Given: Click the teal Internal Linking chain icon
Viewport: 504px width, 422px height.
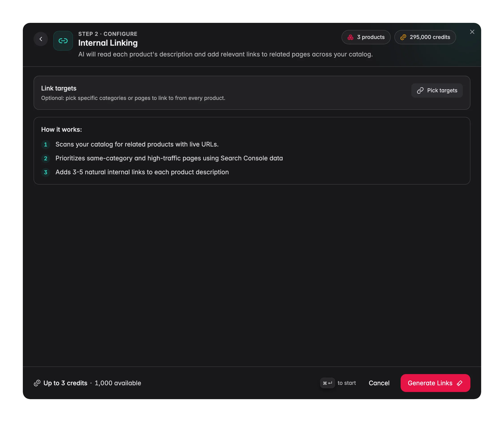Looking at the screenshot, I should (x=63, y=41).
